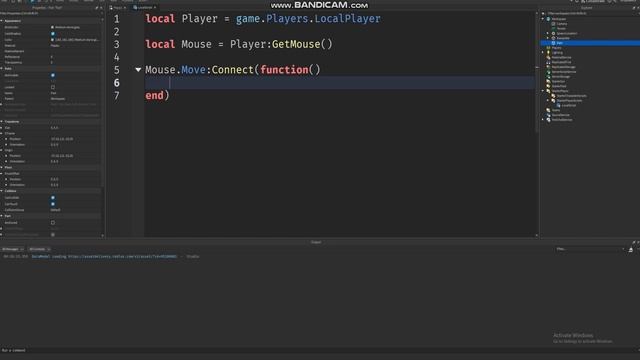Click the Explorer filter search field
The height and width of the screenshot is (360, 640).
point(593,13)
